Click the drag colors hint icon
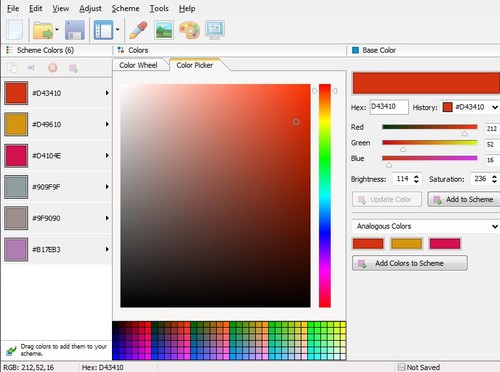Screen dimensions: 500x372 [11, 350]
